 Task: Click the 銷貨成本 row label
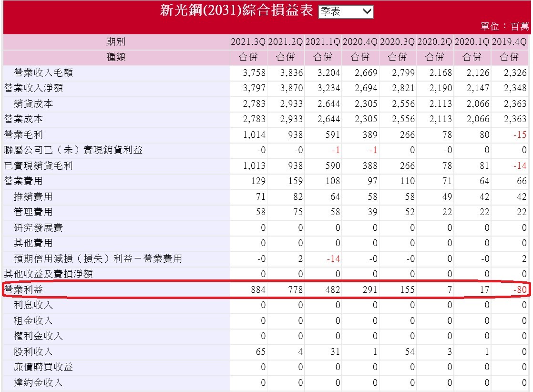[x=33, y=103]
